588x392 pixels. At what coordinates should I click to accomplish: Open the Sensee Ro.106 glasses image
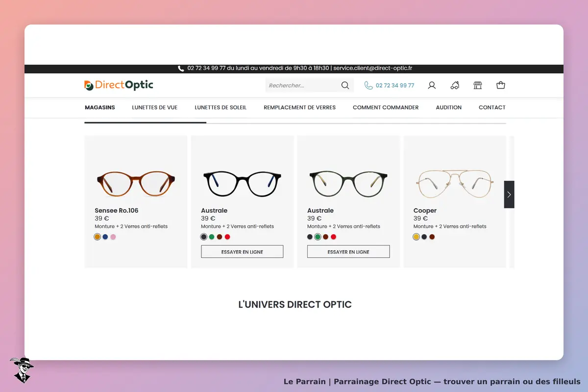(x=136, y=183)
